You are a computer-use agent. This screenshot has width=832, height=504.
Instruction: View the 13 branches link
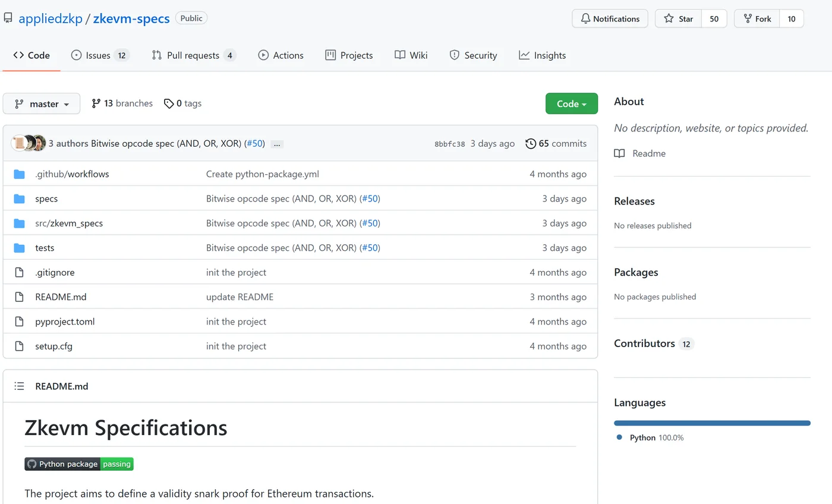tap(122, 103)
